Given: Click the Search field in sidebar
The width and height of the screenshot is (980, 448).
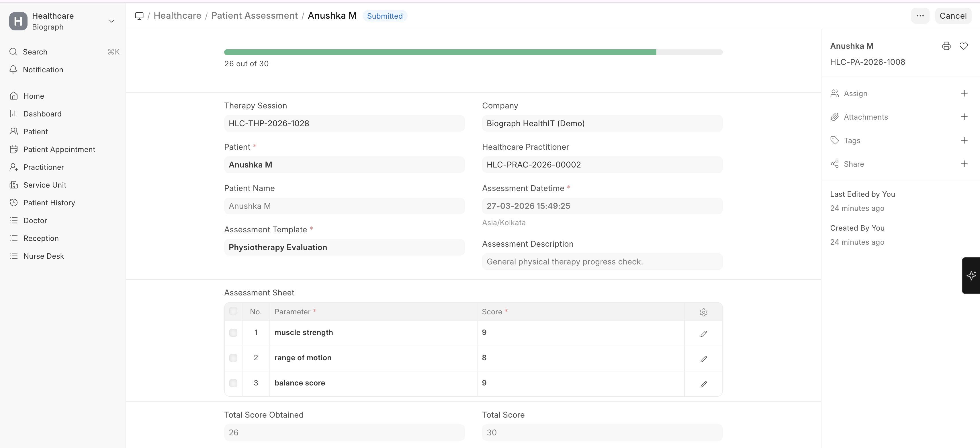Looking at the screenshot, I should (x=35, y=52).
